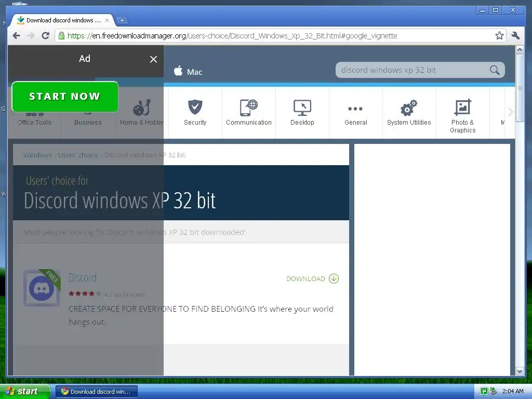Close the Download discord windows tab
This screenshot has height=399, width=532.
[x=107, y=20]
